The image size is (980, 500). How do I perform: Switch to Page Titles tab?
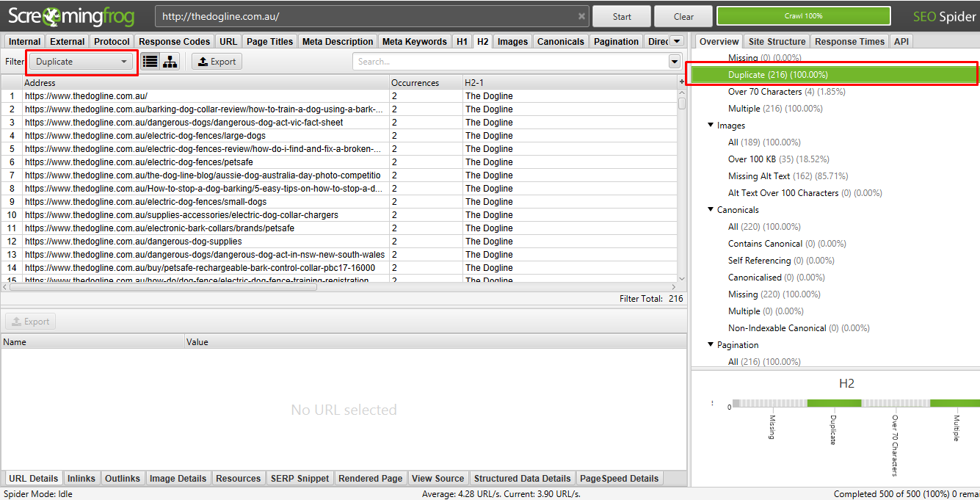coord(270,42)
